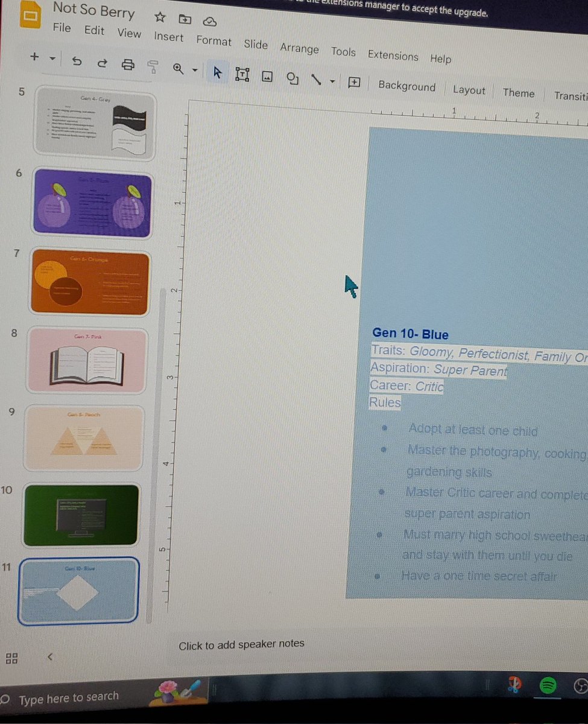The width and height of the screenshot is (588, 724).
Task: Open the zoom level dropdown arrow
Action: (194, 71)
